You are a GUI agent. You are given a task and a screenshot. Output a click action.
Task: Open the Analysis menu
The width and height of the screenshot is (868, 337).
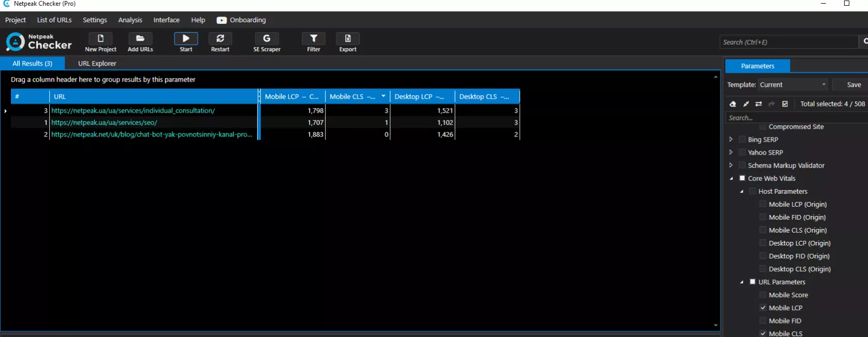(x=130, y=20)
